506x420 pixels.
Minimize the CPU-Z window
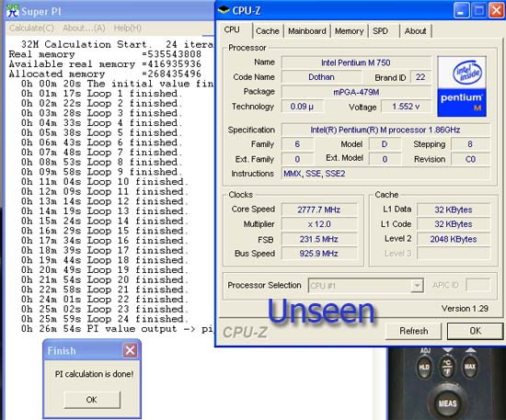[461, 11]
